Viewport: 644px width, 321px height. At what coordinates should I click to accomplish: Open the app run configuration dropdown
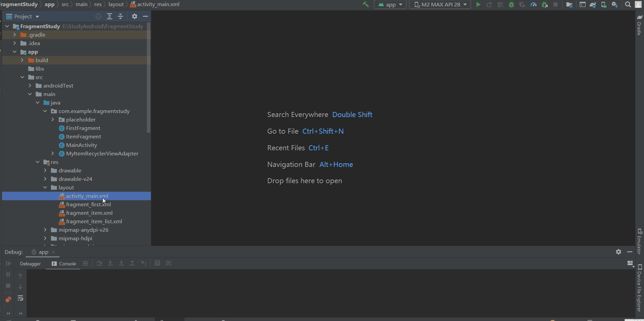click(x=390, y=4)
